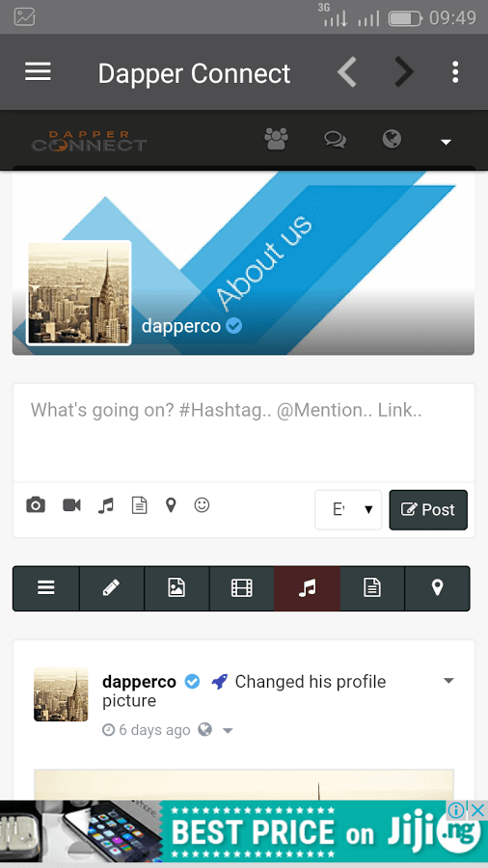Open the globe notifications icon in header
The width and height of the screenshot is (488, 868).
coord(392,139)
